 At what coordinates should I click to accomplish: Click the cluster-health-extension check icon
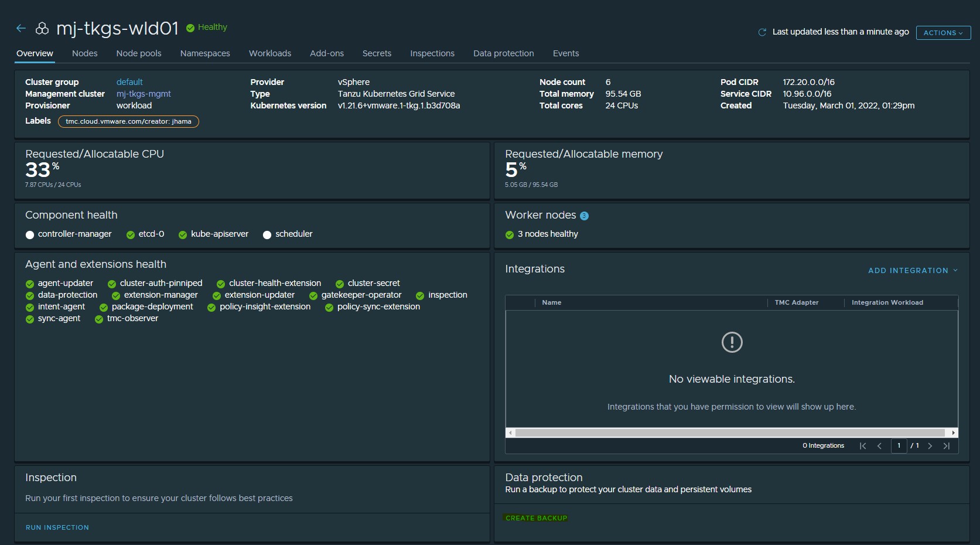click(221, 284)
